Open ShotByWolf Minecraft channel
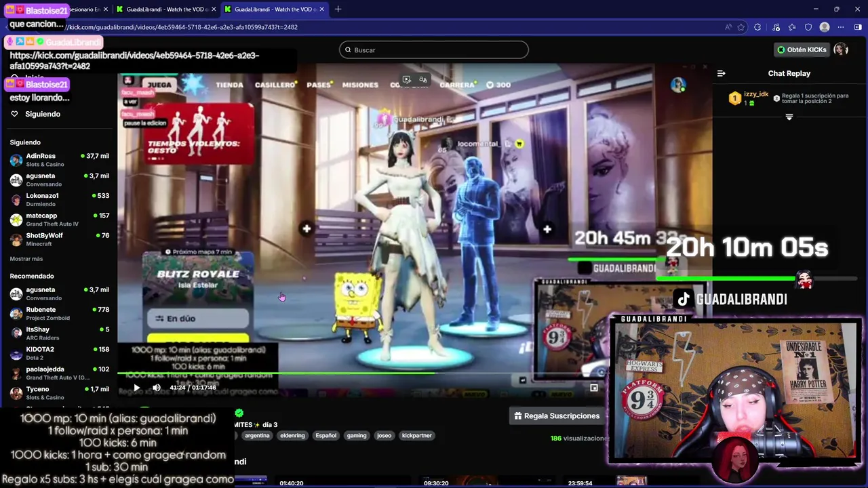Viewport: 868px width, 488px height. [x=60, y=239]
